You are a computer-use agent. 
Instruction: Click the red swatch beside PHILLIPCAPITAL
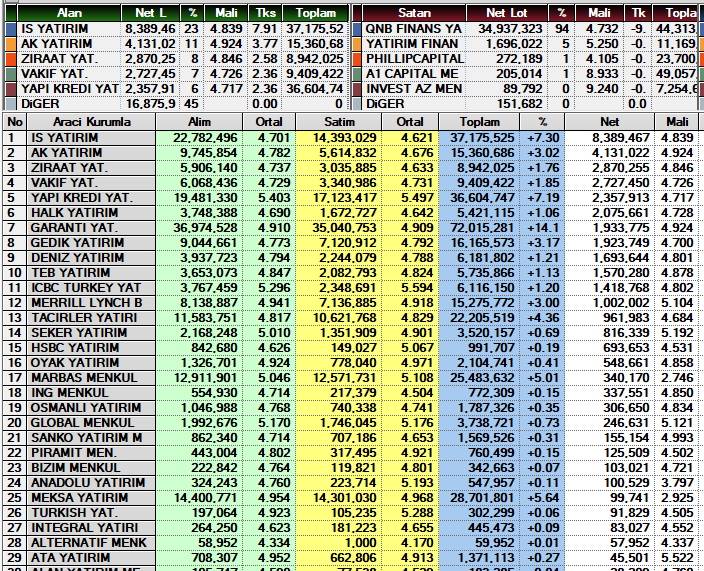coord(357,59)
